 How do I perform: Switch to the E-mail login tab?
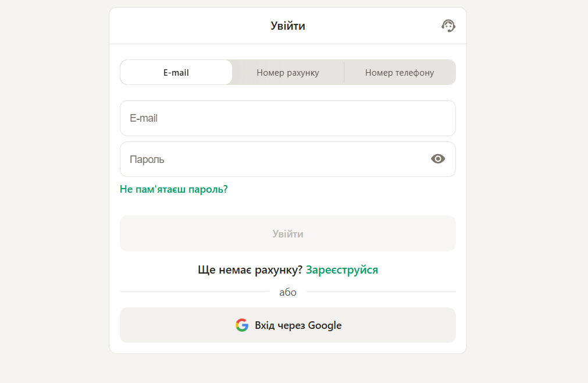[176, 73]
